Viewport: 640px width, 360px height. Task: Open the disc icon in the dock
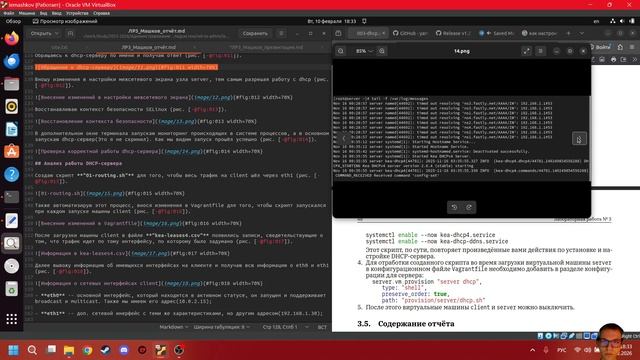point(11,266)
